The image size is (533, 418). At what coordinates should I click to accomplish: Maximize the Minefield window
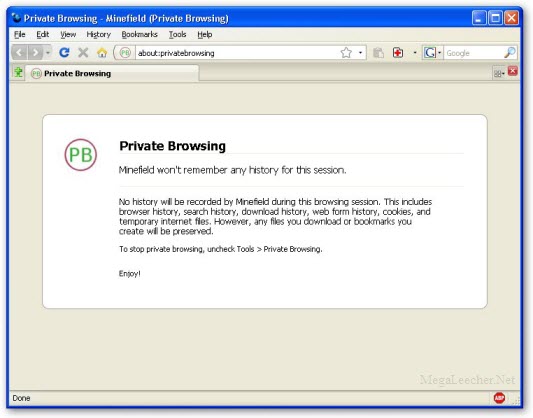point(495,18)
